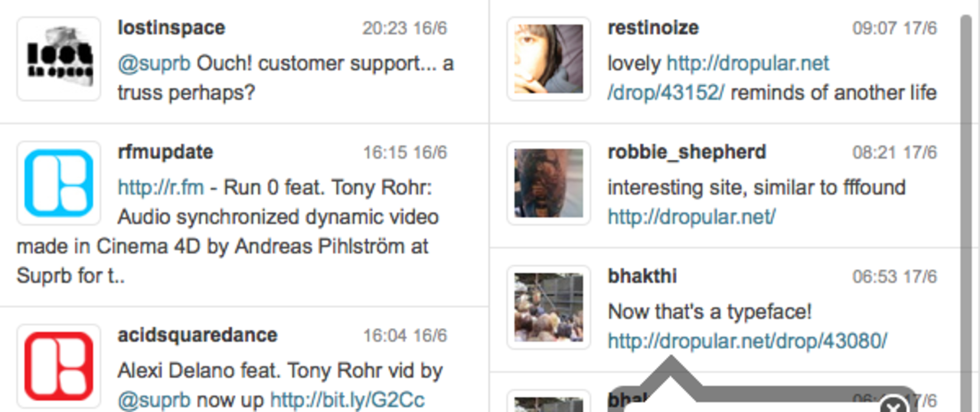The image size is (980, 412).
Task: Open dropular.net drop 43080 link
Action: [x=746, y=342]
